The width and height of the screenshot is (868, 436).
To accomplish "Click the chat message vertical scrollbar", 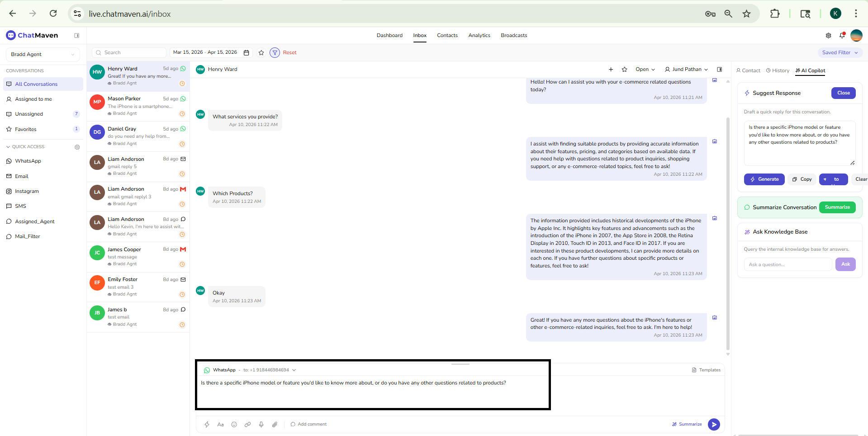I will (x=728, y=226).
